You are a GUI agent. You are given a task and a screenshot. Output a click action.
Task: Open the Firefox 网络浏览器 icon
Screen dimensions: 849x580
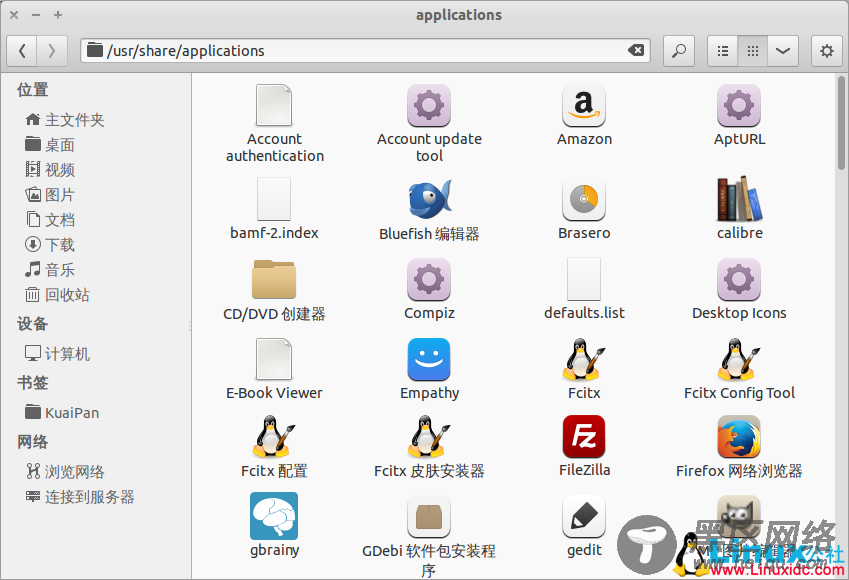739,436
